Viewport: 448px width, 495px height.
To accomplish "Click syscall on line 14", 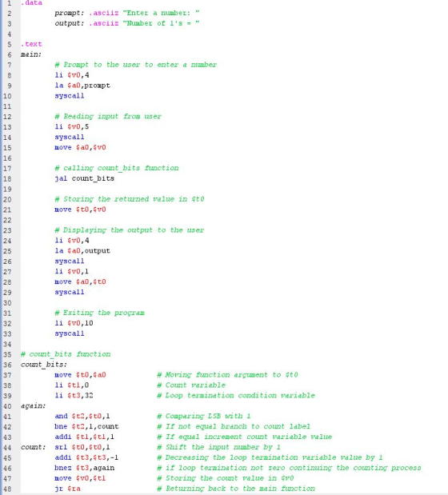I will [70, 137].
